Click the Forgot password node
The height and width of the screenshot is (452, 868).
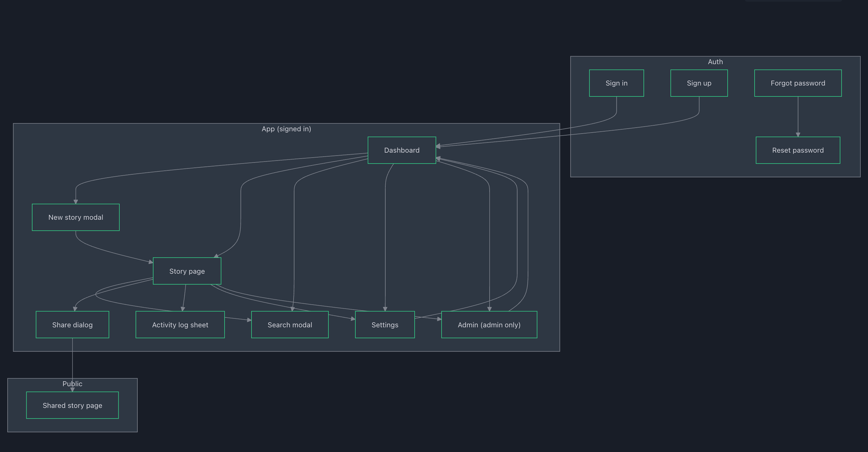click(798, 83)
